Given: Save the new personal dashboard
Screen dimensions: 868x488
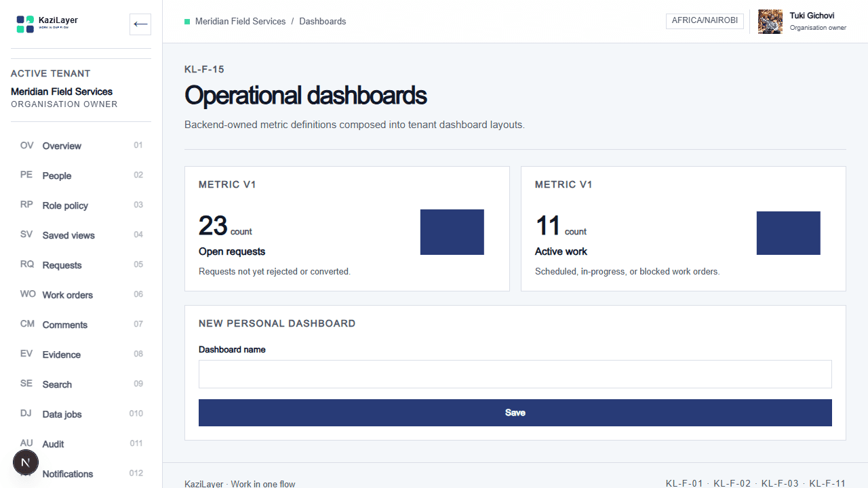Looking at the screenshot, I should (515, 413).
